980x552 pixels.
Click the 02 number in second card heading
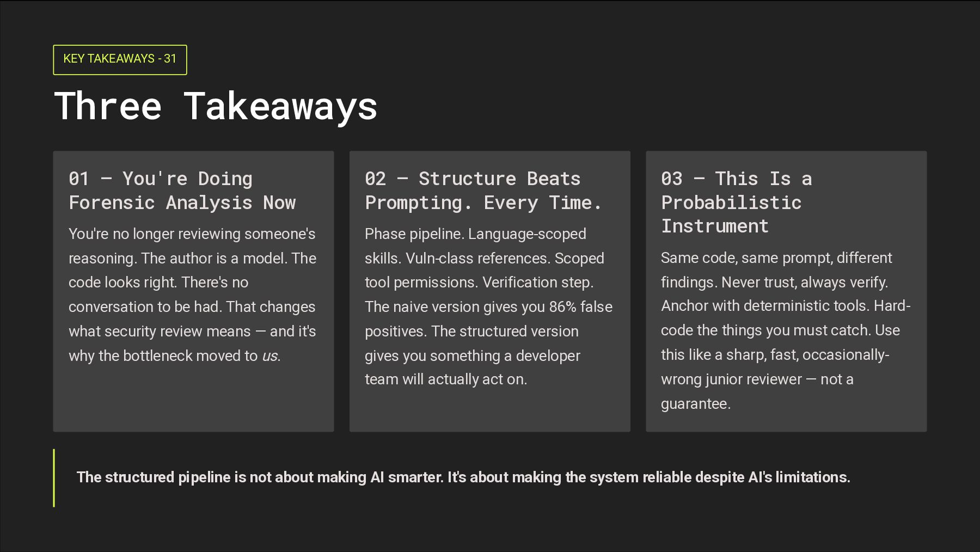(x=375, y=179)
